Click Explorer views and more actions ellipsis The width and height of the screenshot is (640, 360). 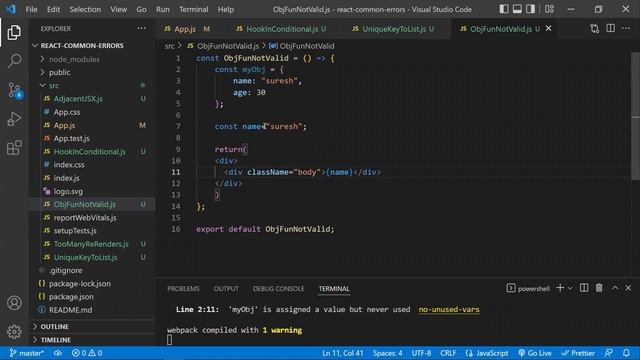pyautogui.click(x=142, y=29)
